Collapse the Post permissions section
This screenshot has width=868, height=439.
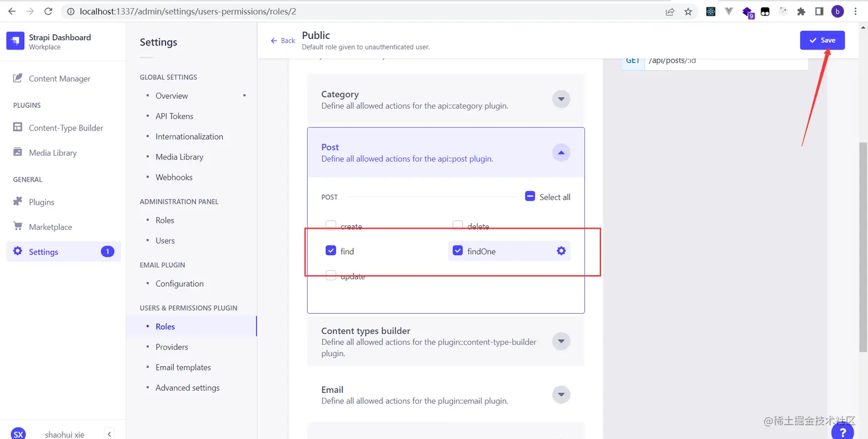(561, 152)
